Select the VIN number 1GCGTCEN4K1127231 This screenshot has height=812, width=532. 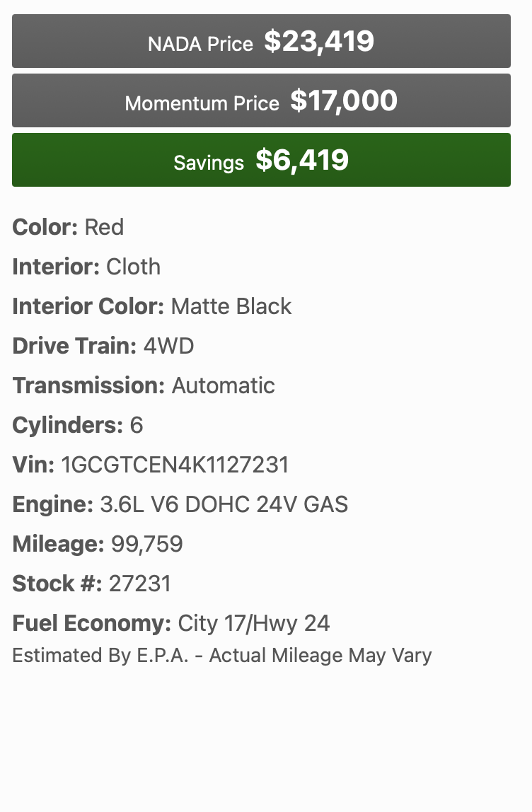pyautogui.click(x=175, y=465)
